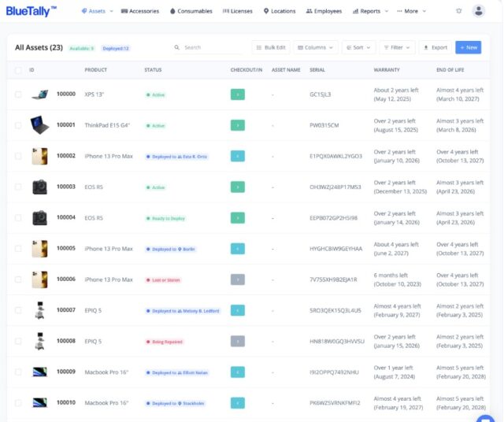
Task: Click gray checkout button for asset 100006
Action: click(238, 279)
